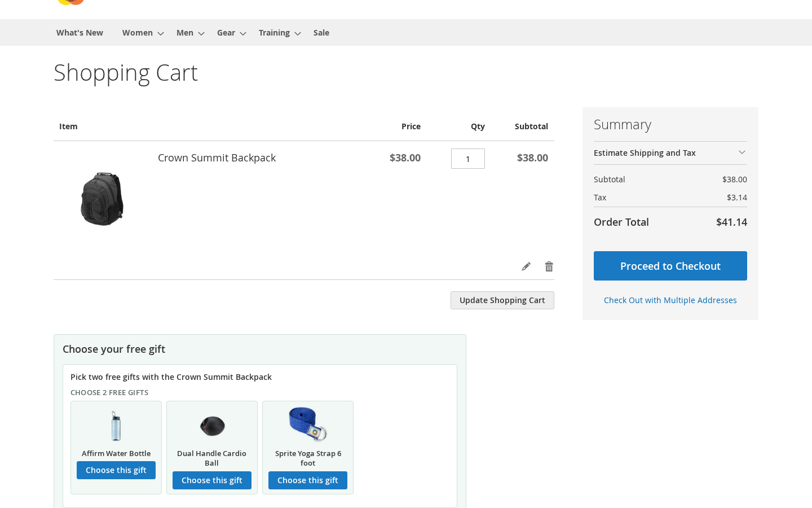
Task: Click the Sprite Yoga Strap gift image
Action: 308,424
